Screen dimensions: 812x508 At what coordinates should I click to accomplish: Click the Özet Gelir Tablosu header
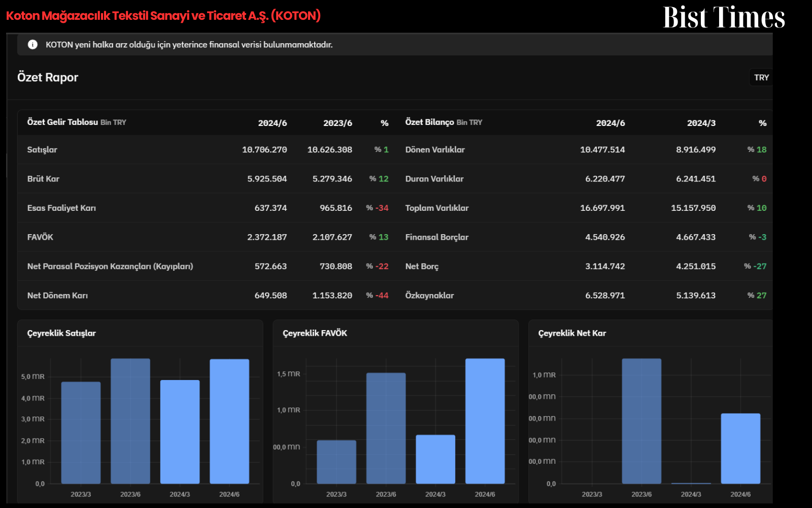pos(62,122)
